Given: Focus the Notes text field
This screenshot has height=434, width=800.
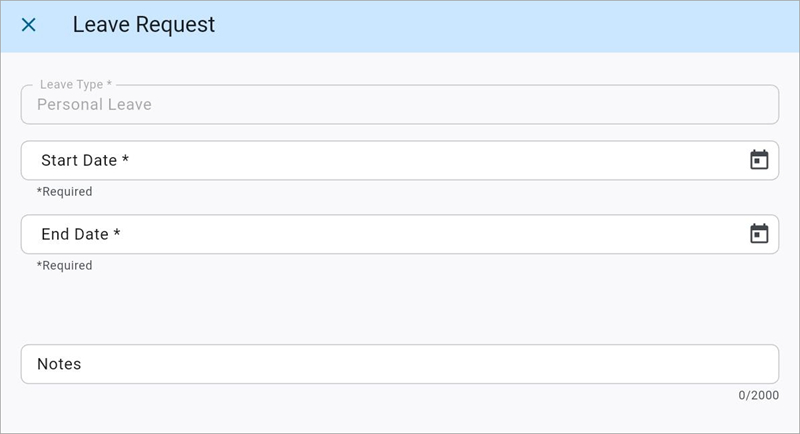Looking at the screenshot, I should [399, 364].
